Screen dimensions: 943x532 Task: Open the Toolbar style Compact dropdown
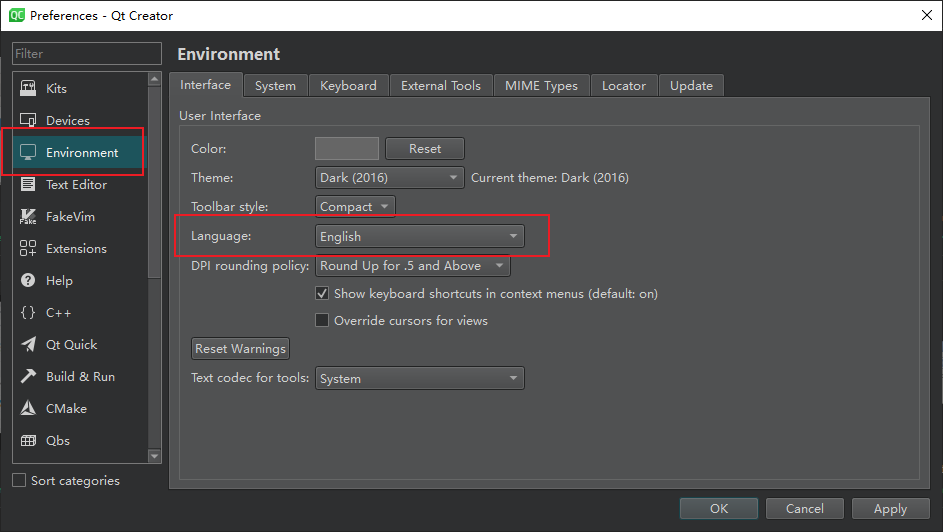click(x=355, y=206)
